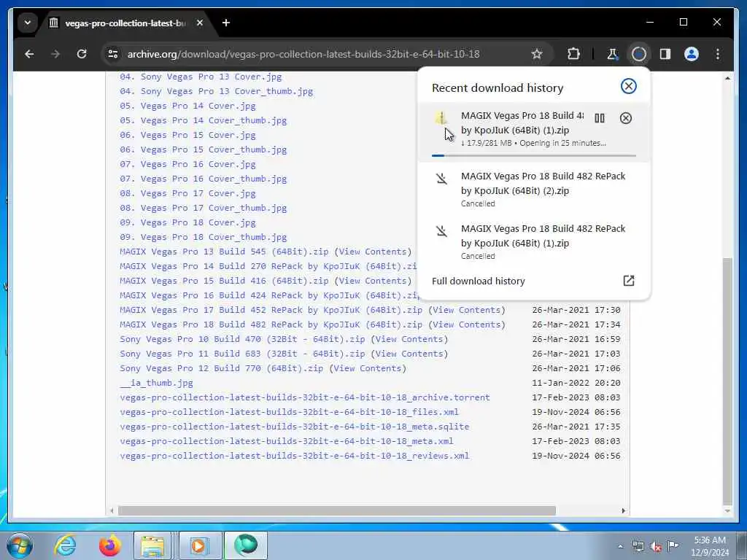Download MAGIX Vegas Pro 15 Build 416 zip
This screenshot has height=560, width=747.
[x=224, y=281]
